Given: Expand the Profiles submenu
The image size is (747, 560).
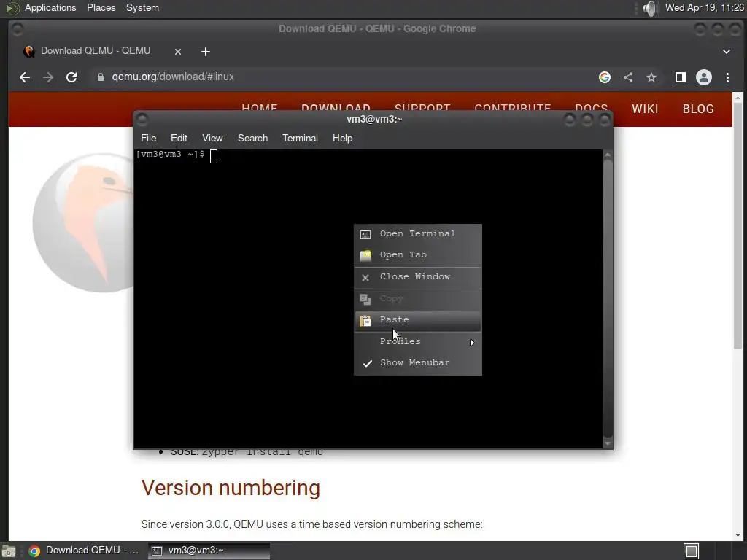Looking at the screenshot, I should click(x=418, y=342).
